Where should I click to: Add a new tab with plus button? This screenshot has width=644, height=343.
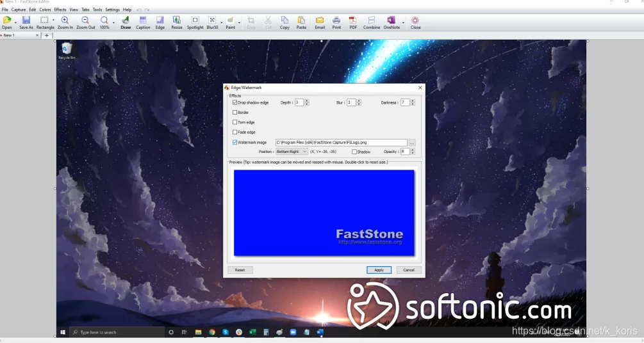tap(47, 35)
